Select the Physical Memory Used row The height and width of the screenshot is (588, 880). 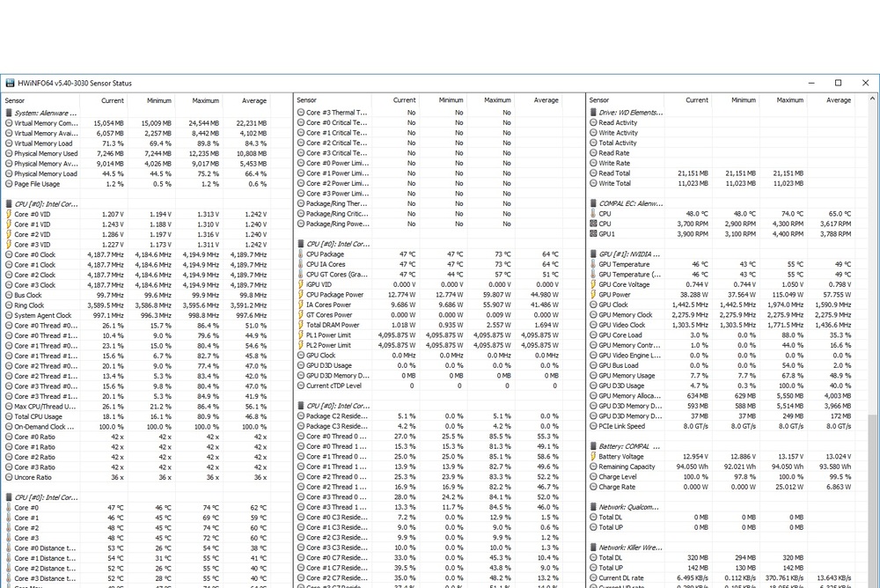tap(46, 153)
